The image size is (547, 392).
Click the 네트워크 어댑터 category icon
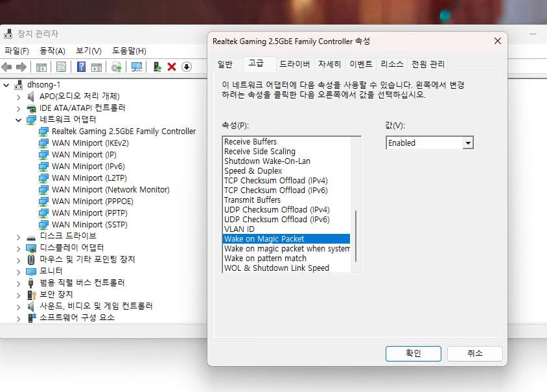click(31, 120)
